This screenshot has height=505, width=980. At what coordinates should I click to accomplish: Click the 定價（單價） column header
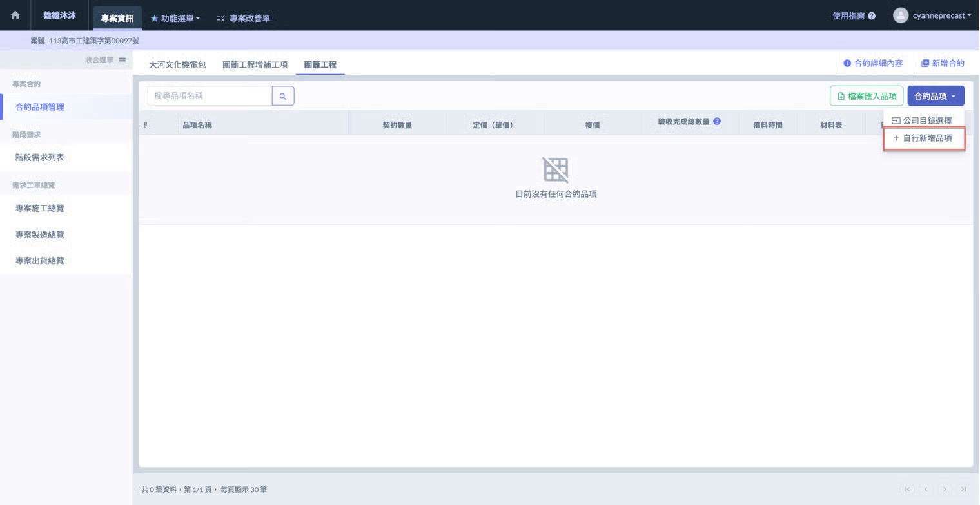495,125
